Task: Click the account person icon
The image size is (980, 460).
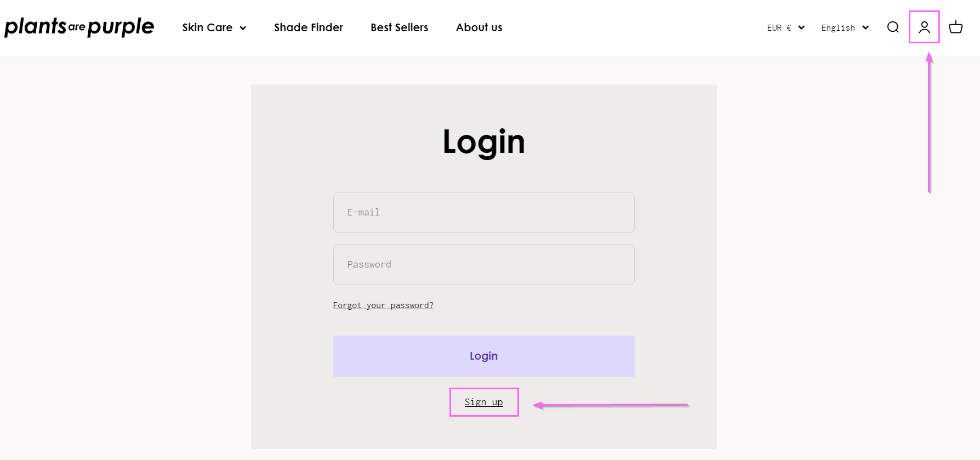Action: [x=924, y=27]
